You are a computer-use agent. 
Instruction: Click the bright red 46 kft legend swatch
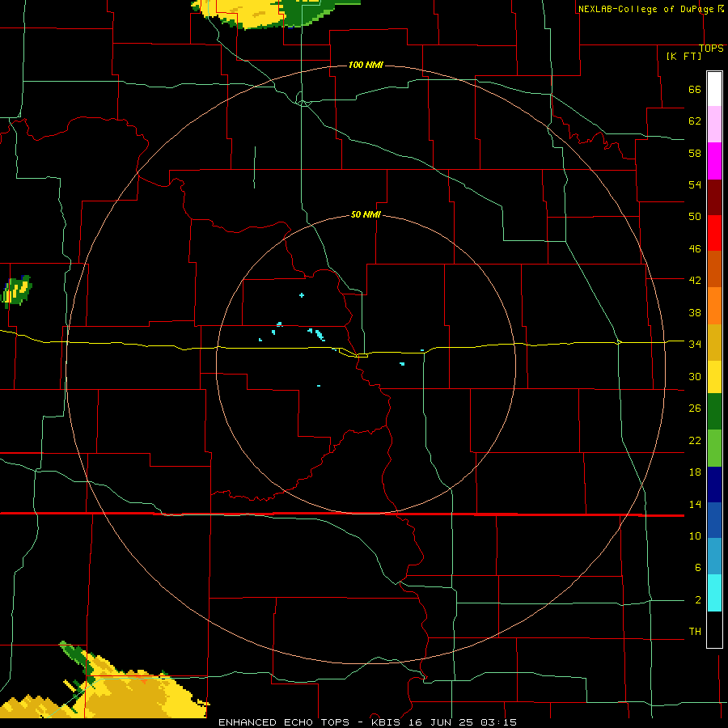coord(714,233)
